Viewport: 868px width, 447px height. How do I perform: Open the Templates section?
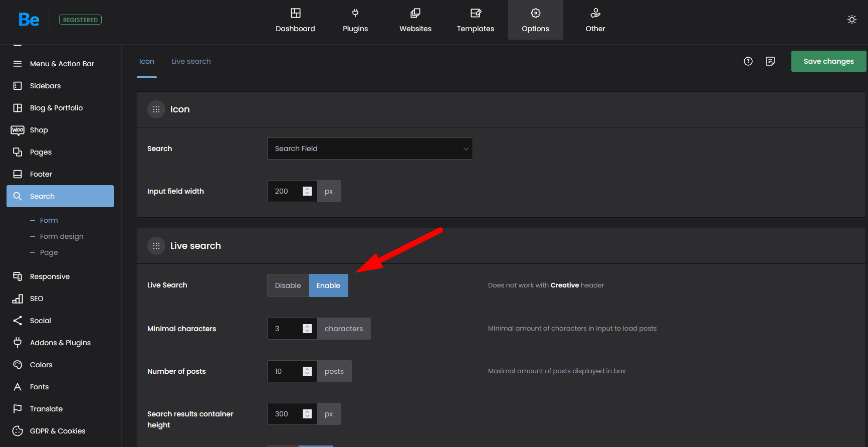click(476, 20)
